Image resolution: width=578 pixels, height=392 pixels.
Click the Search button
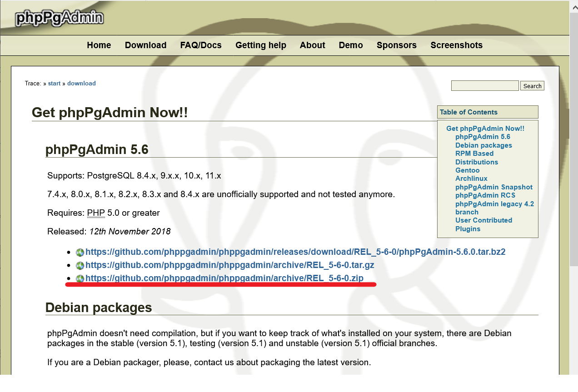[x=533, y=86]
